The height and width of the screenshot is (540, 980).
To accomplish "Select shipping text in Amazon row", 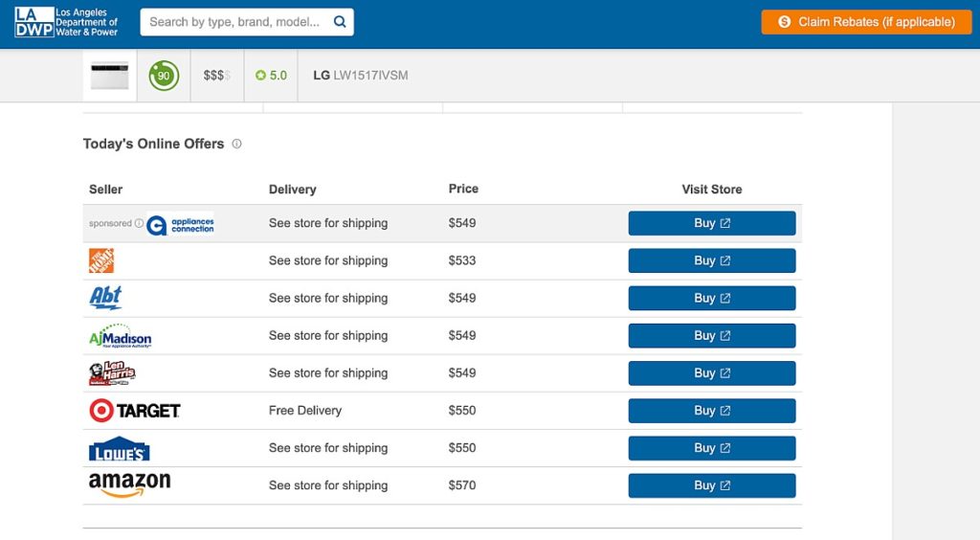I will click(x=328, y=485).
